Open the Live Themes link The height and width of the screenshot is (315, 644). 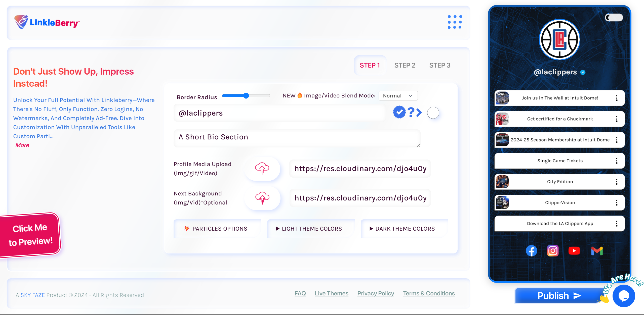(332, 293)
